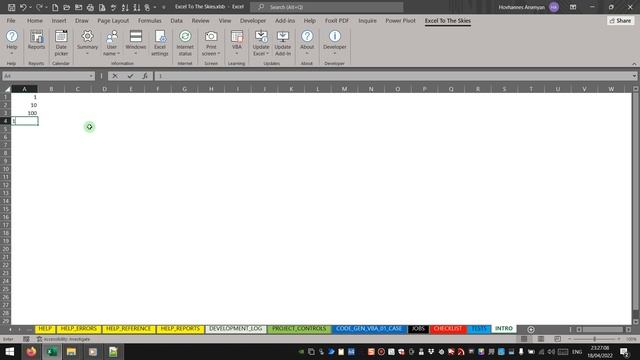Add a new sheet with plus button

tap(531, 329)
